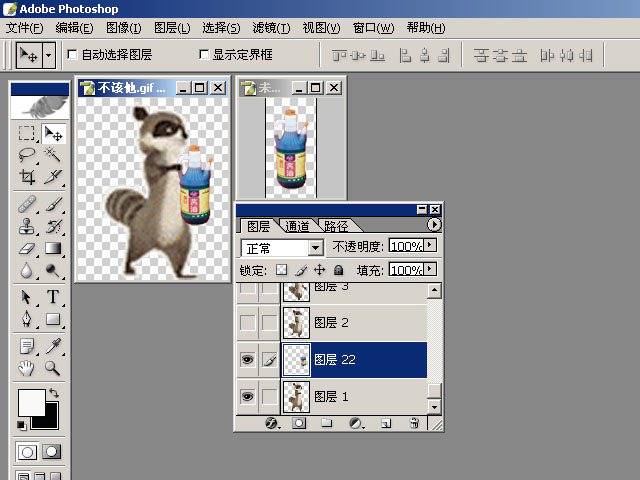The image size is (640, 480).
Task: Select the History Brush tool
Action: pos(53,226)
